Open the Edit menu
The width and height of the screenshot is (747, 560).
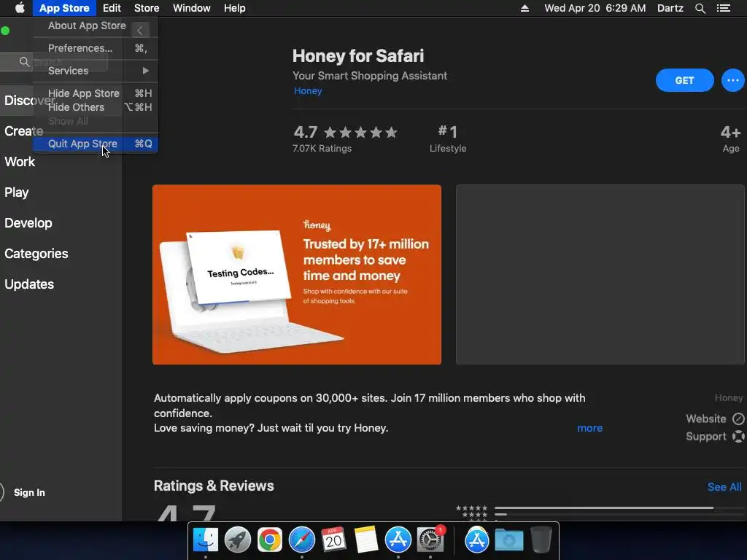[x=112, y=8]
